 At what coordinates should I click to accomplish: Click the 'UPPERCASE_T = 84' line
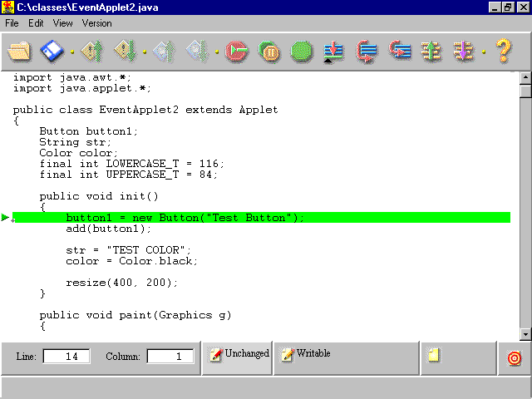(128, 175)
